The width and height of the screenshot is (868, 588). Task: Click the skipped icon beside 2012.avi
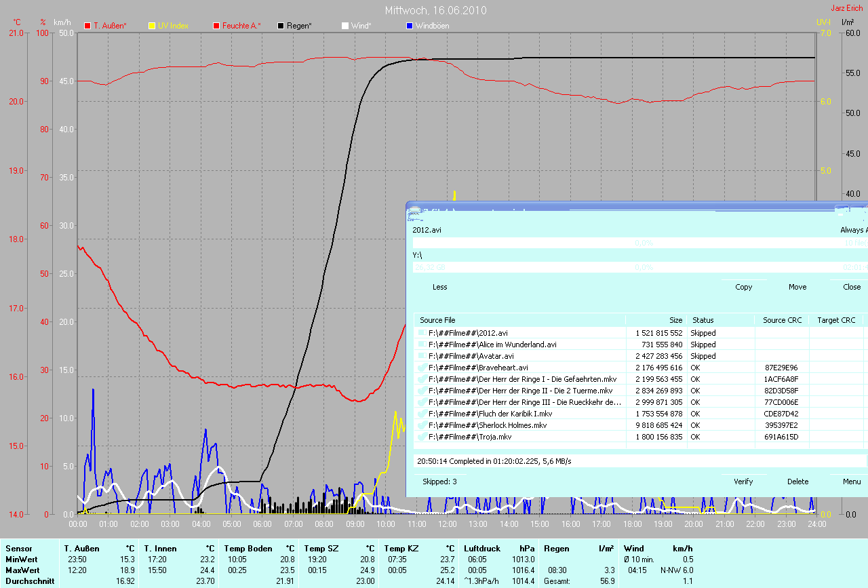pos(422,333)
